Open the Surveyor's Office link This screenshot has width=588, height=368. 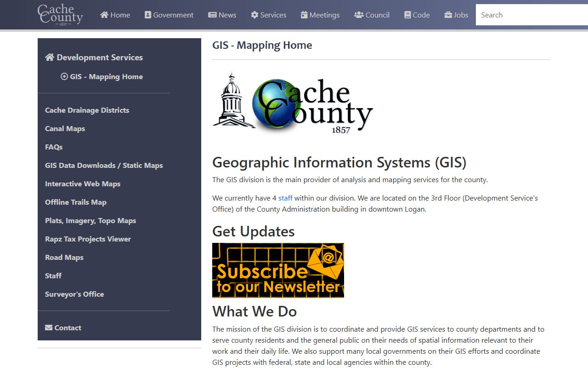point(74,294)
